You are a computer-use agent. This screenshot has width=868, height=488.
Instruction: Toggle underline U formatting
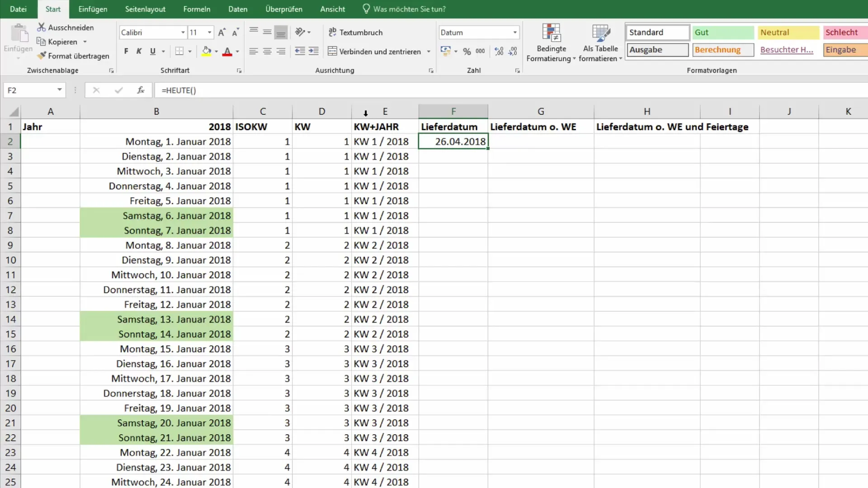pyautogui.click(x=153, y=51)
